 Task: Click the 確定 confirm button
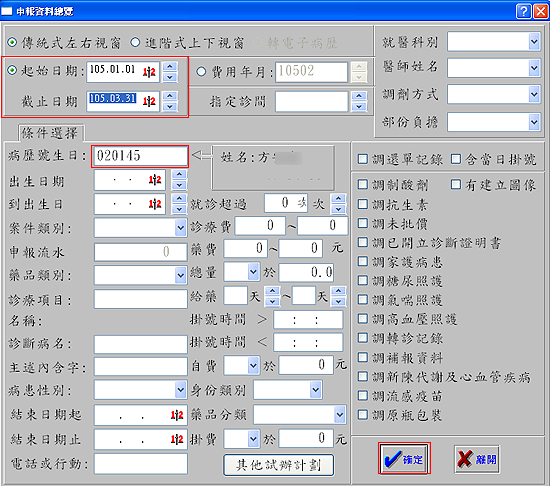(404, 459)
